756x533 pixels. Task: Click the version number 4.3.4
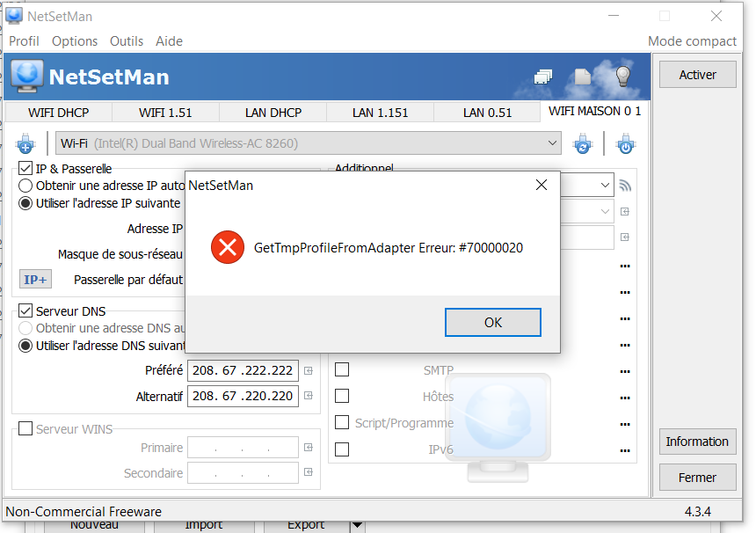click(x=698, y=511)
